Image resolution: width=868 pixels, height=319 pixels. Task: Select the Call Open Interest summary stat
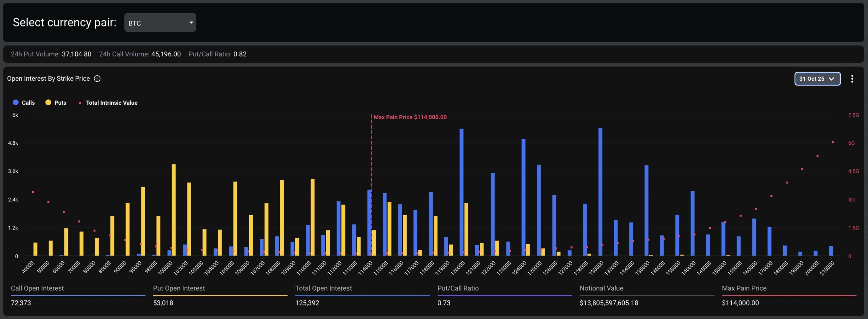tap(37, 288)
